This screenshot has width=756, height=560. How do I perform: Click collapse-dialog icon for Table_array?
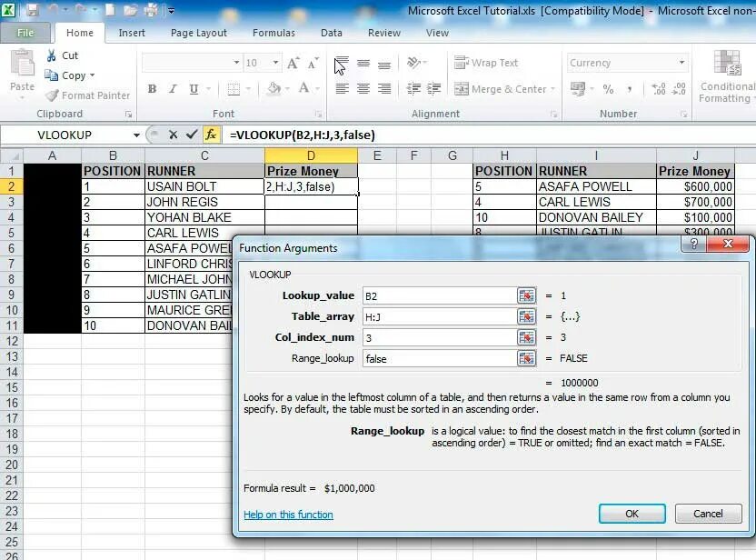pos(526,316)
